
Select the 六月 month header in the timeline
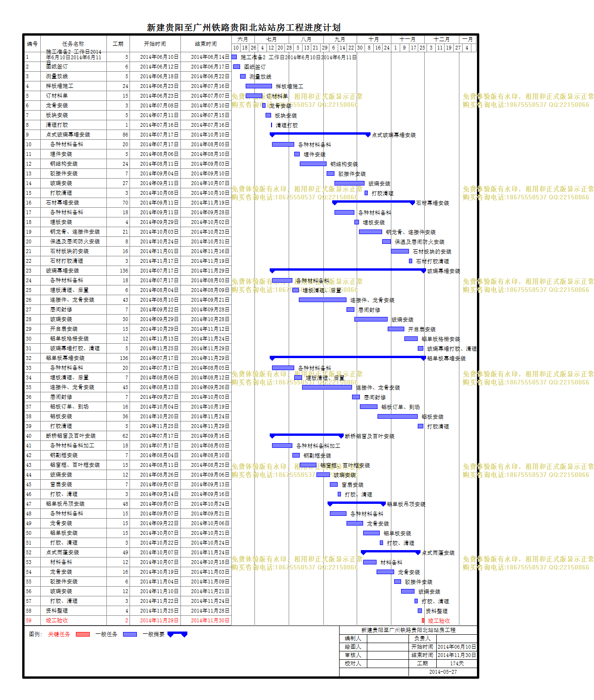(x=242, y=39)
